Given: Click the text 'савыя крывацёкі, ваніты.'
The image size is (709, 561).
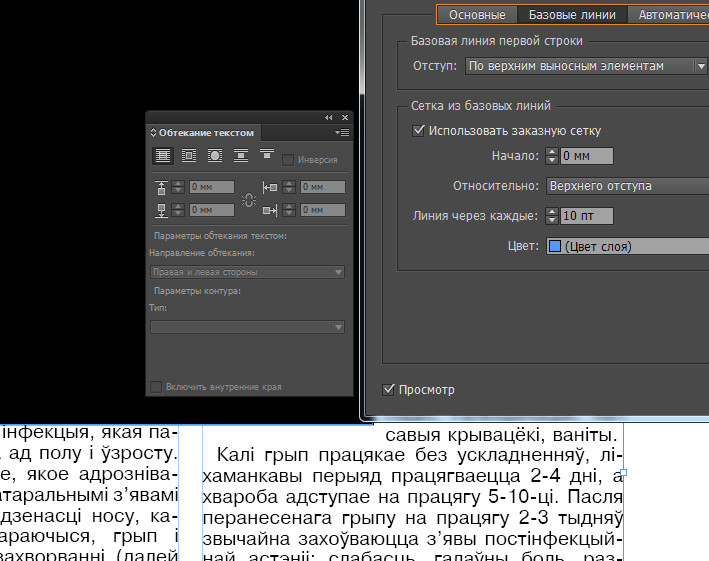Looking at the screenshot, I should (x=501, y=435).
